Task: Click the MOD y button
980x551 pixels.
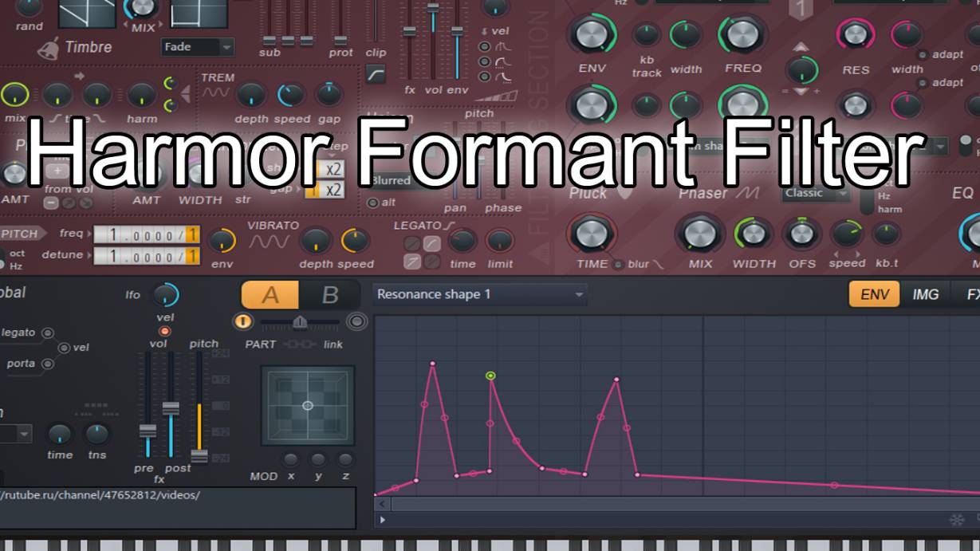Action: pyautogui.click(x=318, y=459)
